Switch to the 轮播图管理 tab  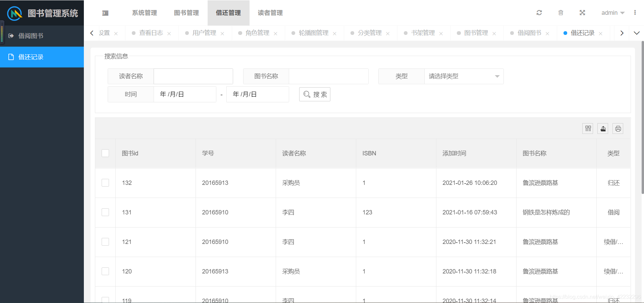click(314, 33)
